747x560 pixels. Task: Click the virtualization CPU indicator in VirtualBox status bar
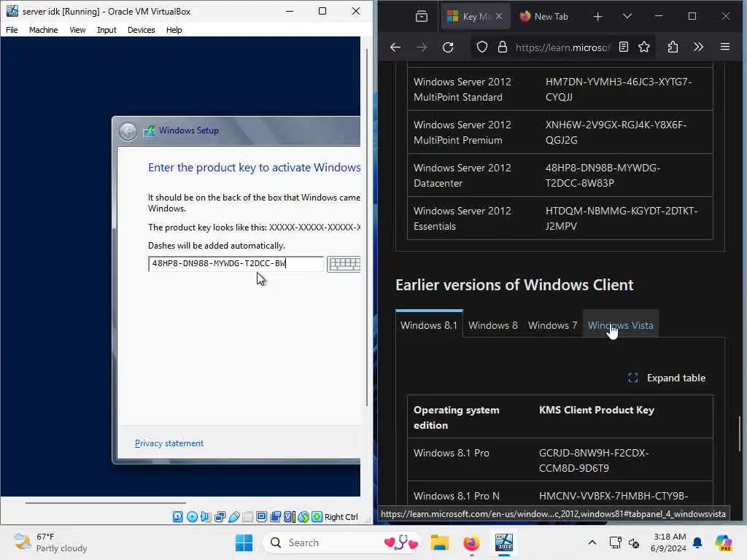(x=289, y=517)
